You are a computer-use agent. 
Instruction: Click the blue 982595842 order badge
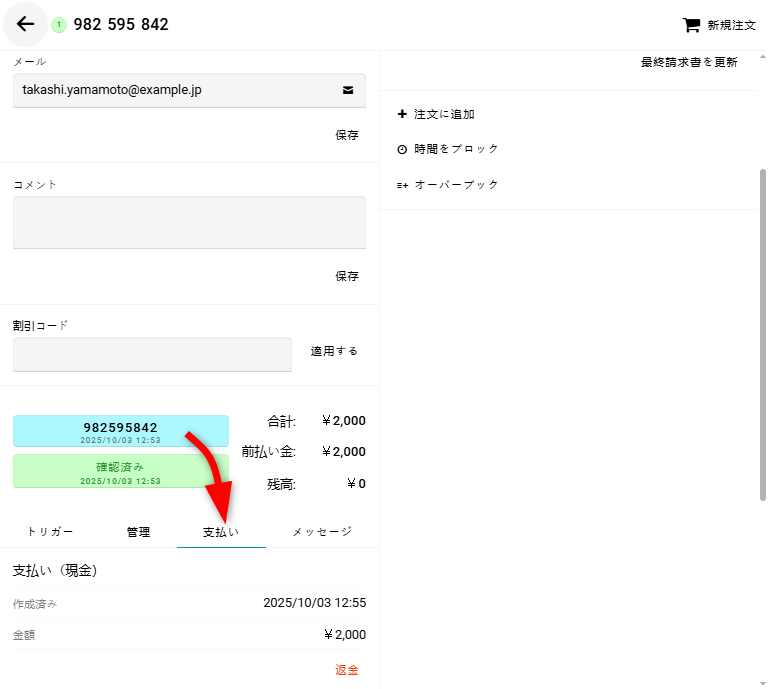click(120, 431)
